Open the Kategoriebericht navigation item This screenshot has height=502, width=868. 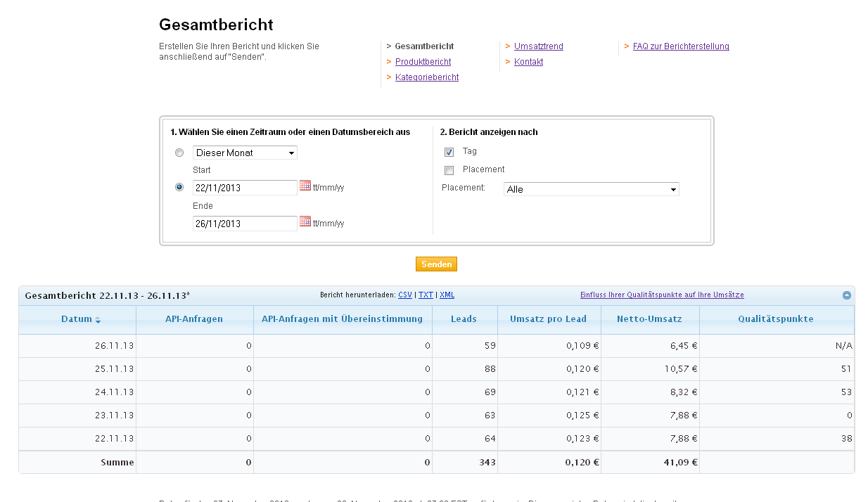(x=426, y=77)
